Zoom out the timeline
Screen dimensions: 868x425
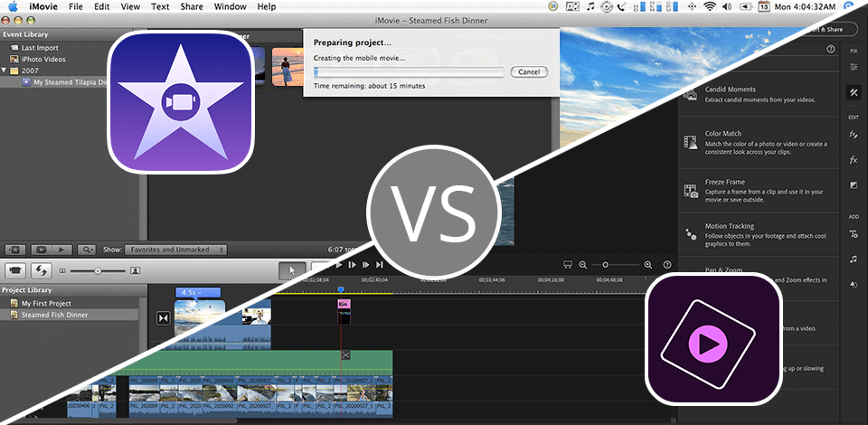582,265
